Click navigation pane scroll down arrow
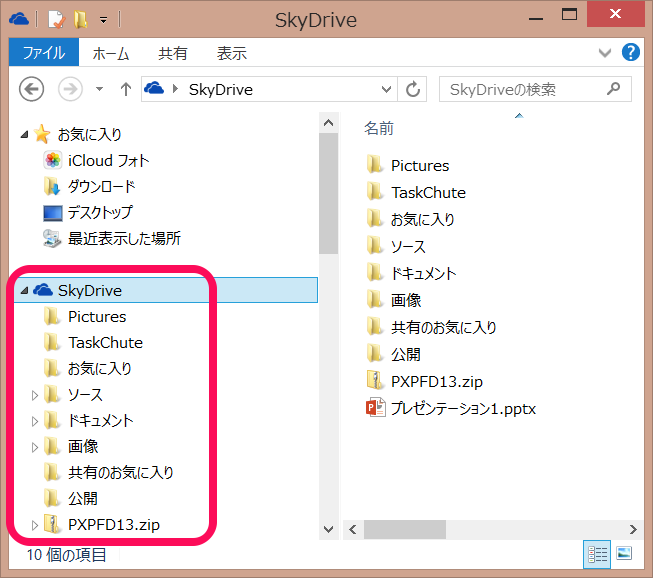 pyautogui.click(x=328, y=529)
